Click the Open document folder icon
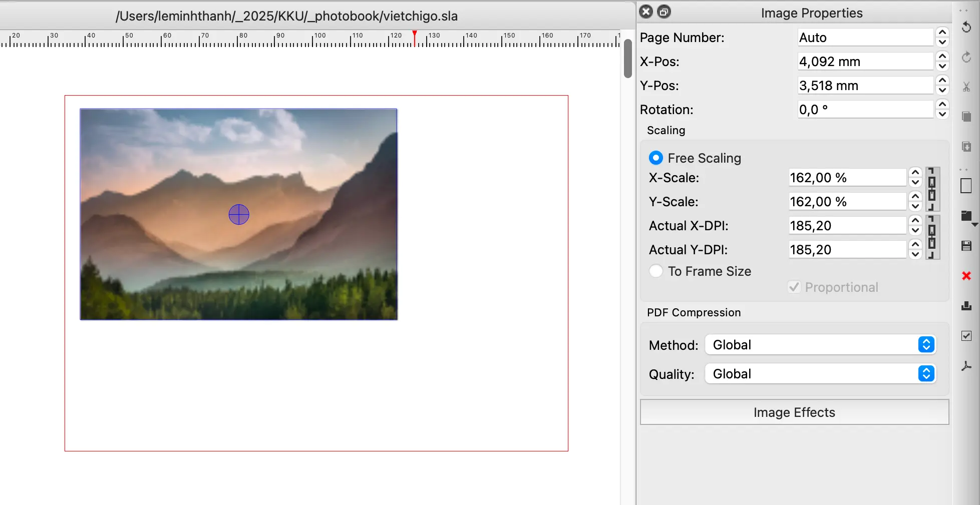The image size is (980, 505). pos(966,216)
